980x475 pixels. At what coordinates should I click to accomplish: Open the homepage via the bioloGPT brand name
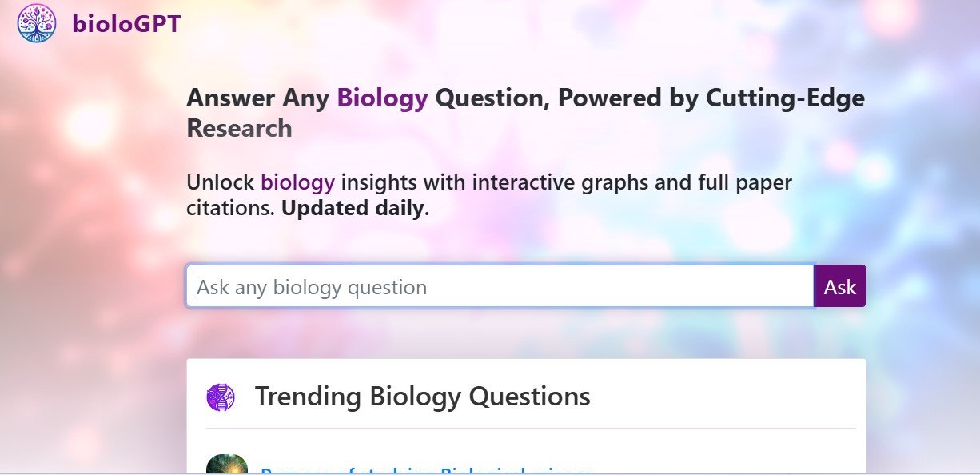click(126, 23)
